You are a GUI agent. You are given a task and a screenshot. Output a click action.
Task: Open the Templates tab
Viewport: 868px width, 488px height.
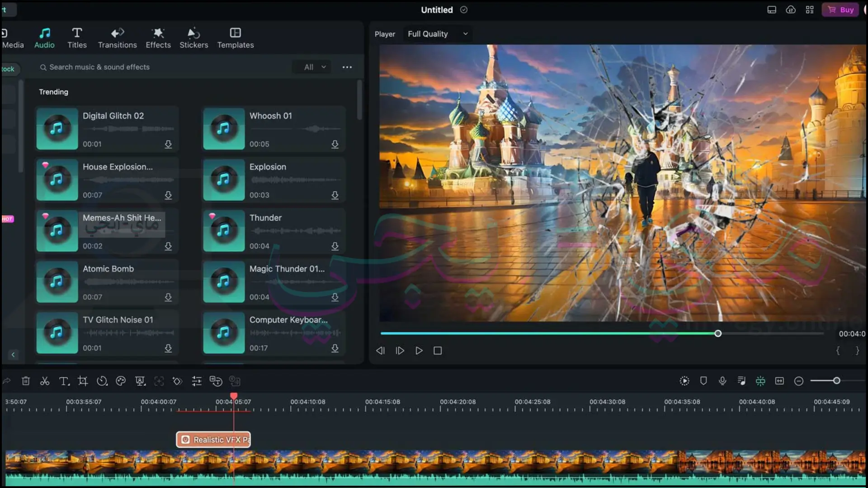[236, 38]
